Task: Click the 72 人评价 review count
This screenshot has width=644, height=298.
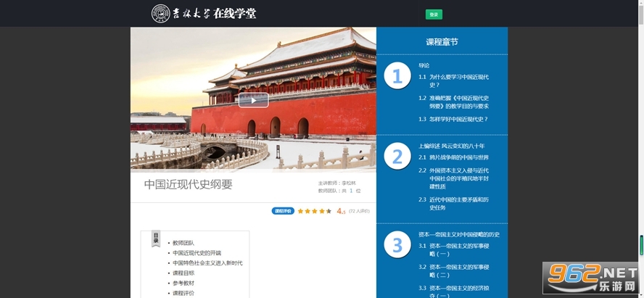Action: 360,211
